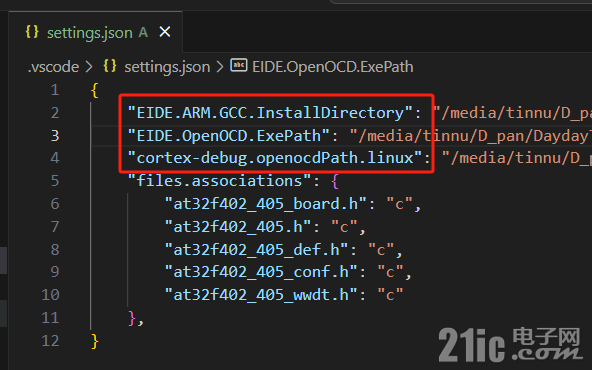The image size is (592, 370).
Task: Click the 21ic watermark logo
Action: click(510, 344)
